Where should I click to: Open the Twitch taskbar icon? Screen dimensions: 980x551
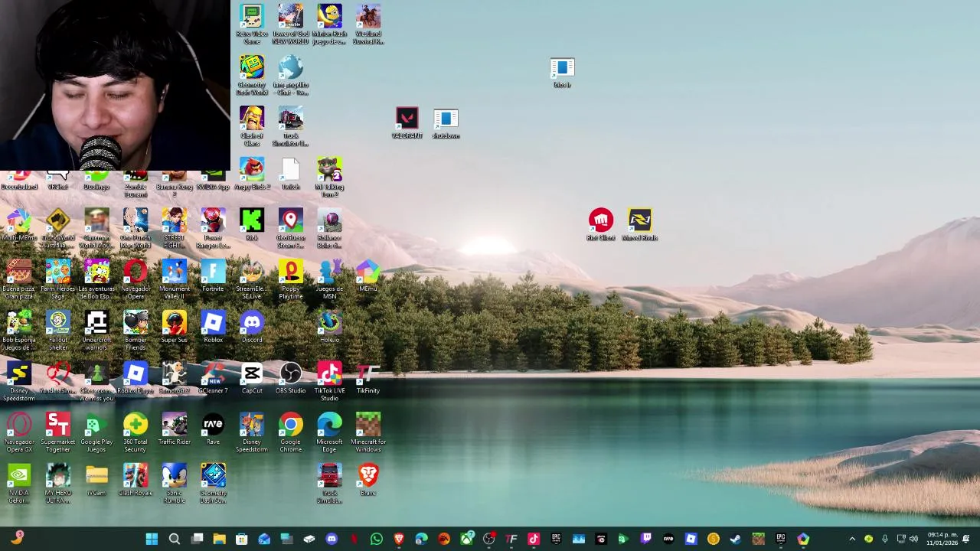pyautogui.click(x=645, y=539)
